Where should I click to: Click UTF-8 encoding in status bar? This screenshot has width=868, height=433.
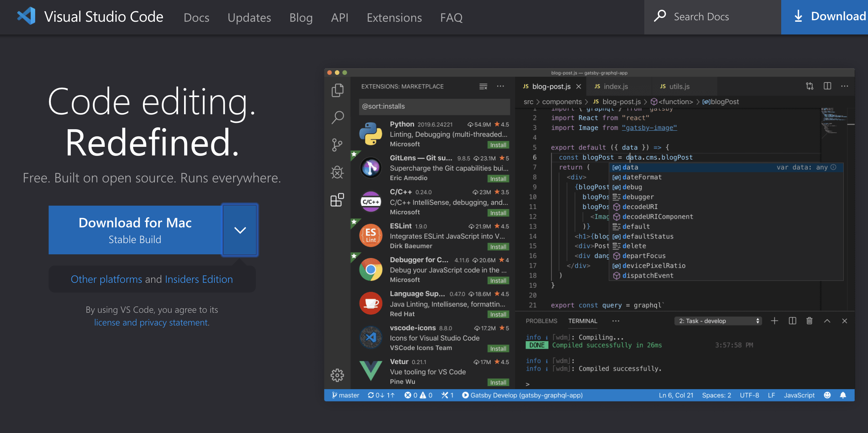pos(749,395)
